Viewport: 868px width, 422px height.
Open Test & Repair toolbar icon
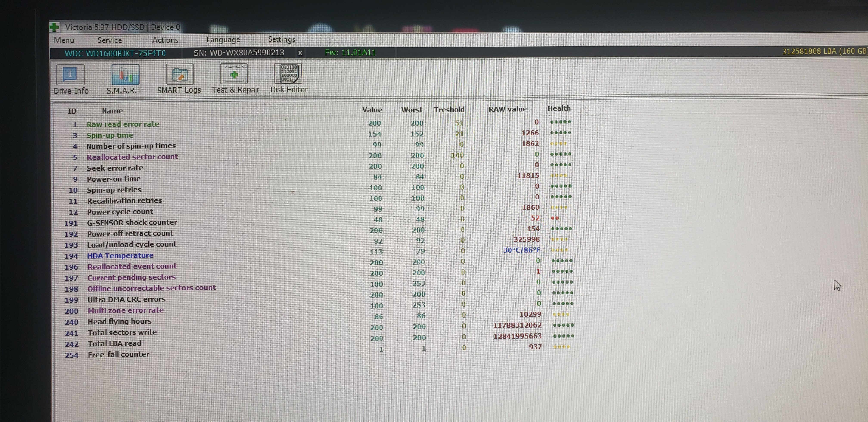pos(234,74)
